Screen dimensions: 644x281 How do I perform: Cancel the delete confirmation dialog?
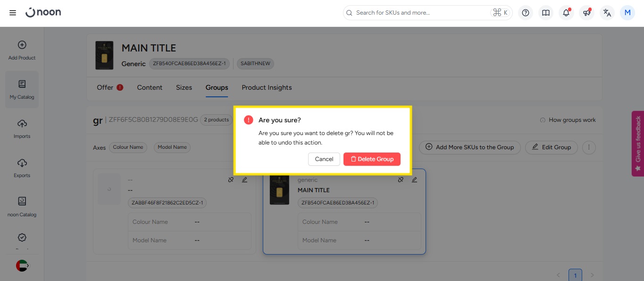324,159
